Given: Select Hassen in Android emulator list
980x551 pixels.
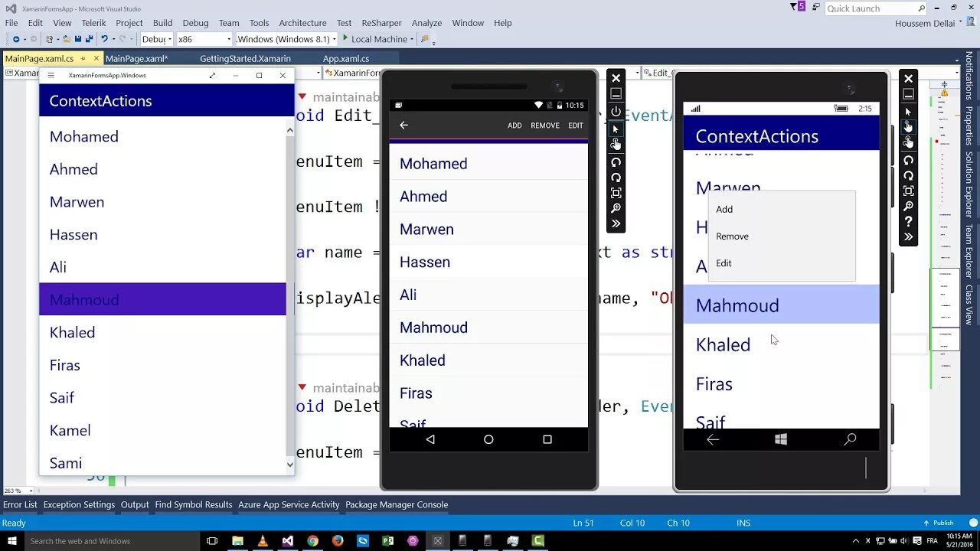Looking at the screenshot, I should click(x=488, y=262).
